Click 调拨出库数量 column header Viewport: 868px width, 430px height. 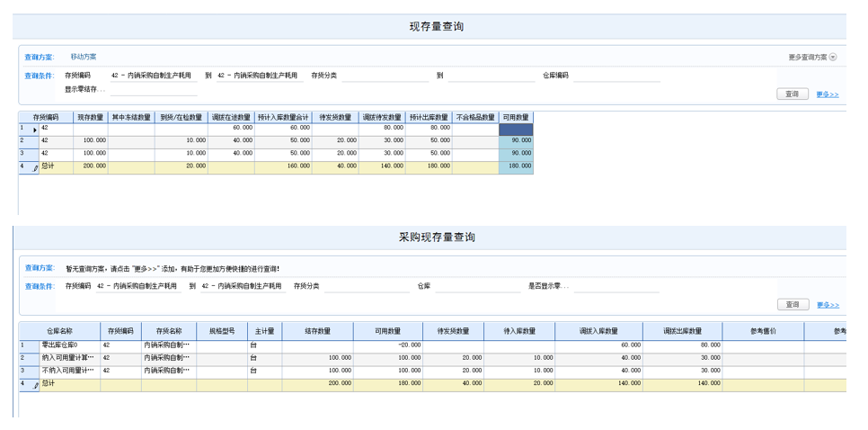(683, 331)
